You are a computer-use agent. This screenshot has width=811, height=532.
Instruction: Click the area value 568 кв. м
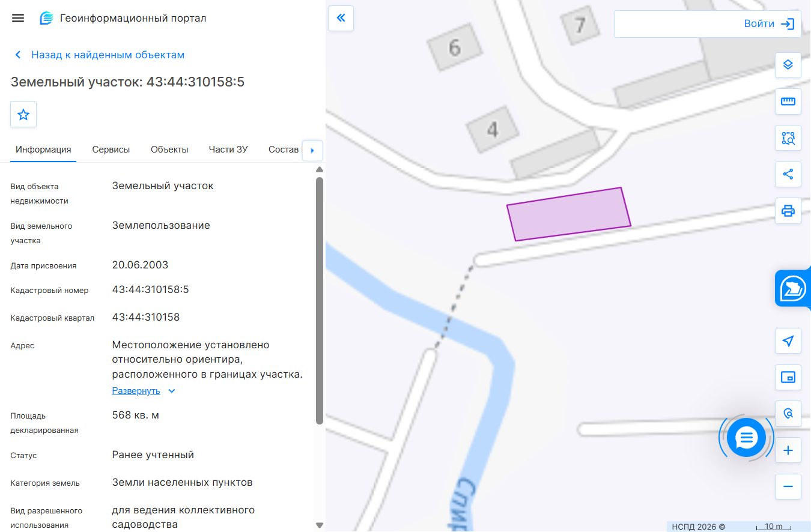click(136, 415)
